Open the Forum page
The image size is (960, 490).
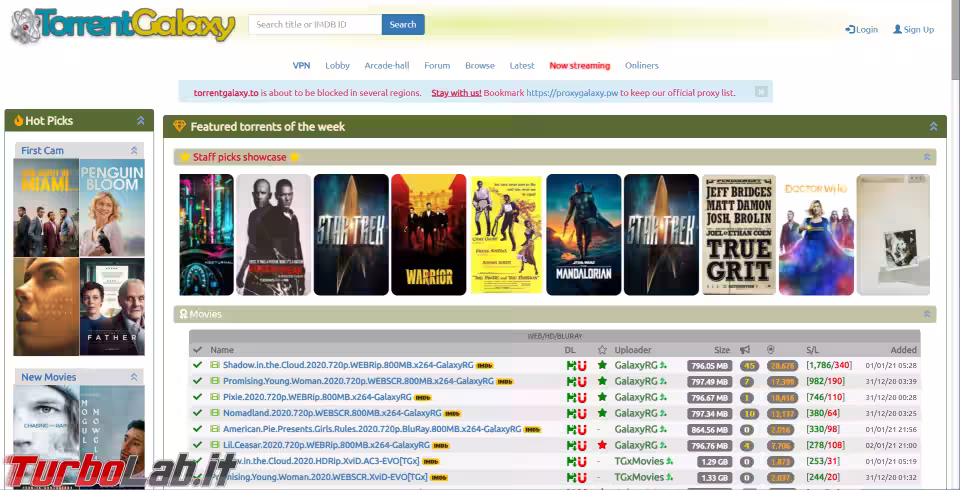[437, 66]
